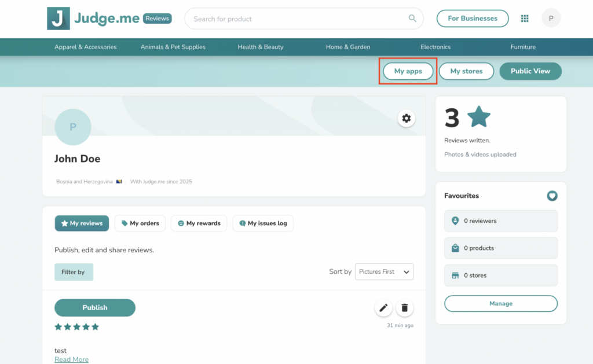Click the profile settings gear icon
The width and height of the screenshot is (593, 364).
point(406,119)
